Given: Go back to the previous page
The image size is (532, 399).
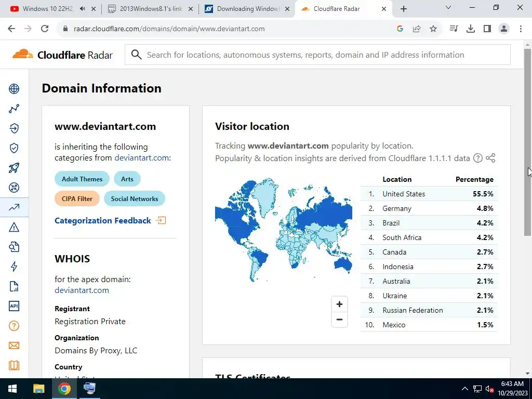Looking at the screenshot, I should tap(11, 29).
